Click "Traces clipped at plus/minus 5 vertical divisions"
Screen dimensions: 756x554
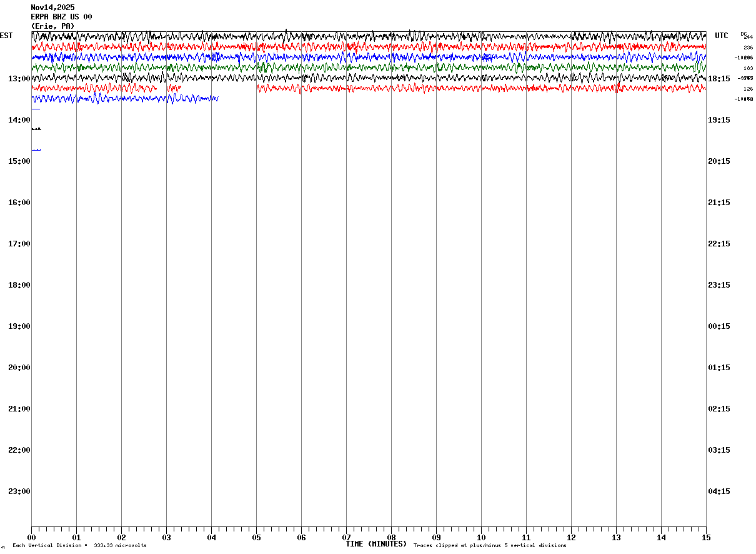tap(490, 546)
